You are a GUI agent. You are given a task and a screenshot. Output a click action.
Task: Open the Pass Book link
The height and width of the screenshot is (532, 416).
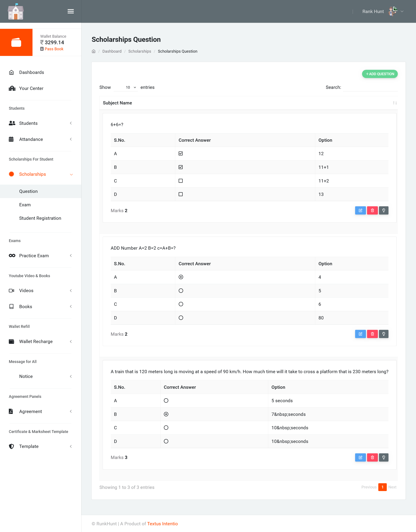[x=54, y=49]
